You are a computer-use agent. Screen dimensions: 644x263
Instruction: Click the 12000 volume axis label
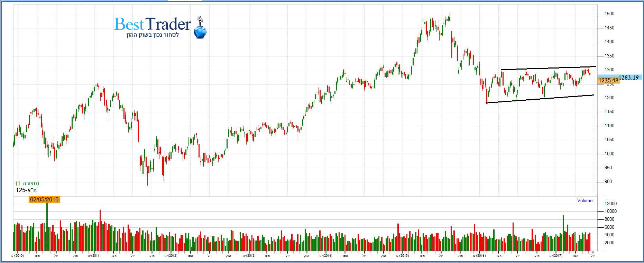coord(610,204)
